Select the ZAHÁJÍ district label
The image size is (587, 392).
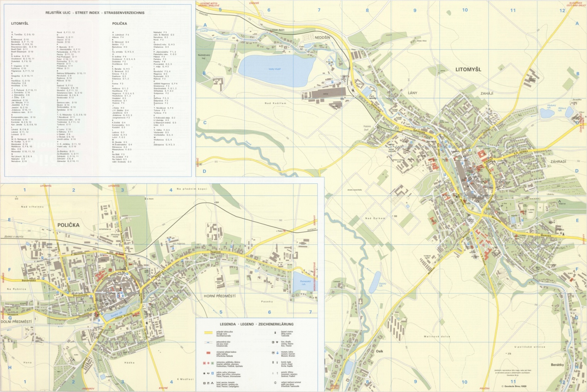pos(487,93)
